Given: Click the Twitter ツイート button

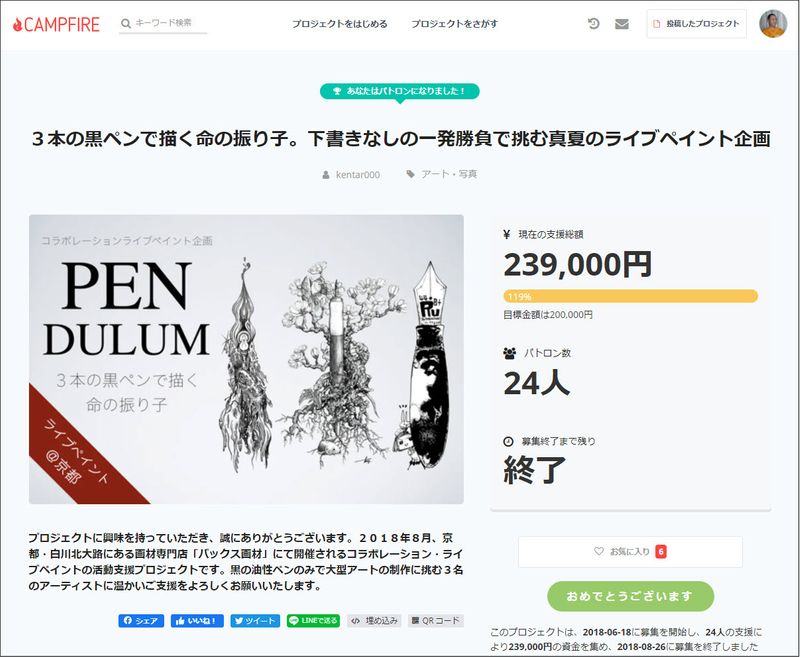Looking at the screenshot, I should point(255,620).
